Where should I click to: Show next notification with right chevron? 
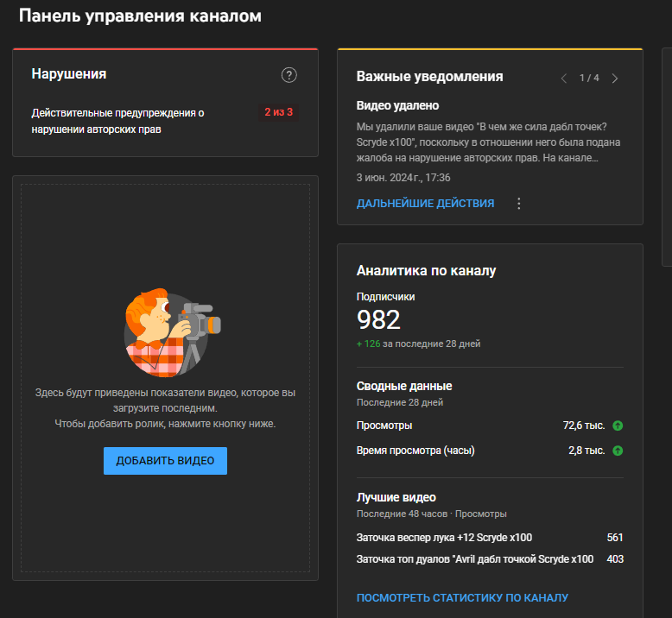click(x=615, y=79)
